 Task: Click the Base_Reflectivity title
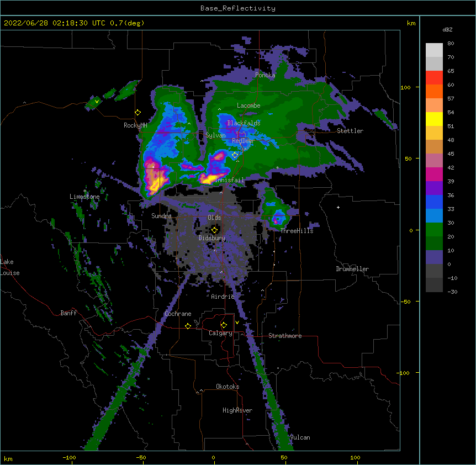click(238, 8)
